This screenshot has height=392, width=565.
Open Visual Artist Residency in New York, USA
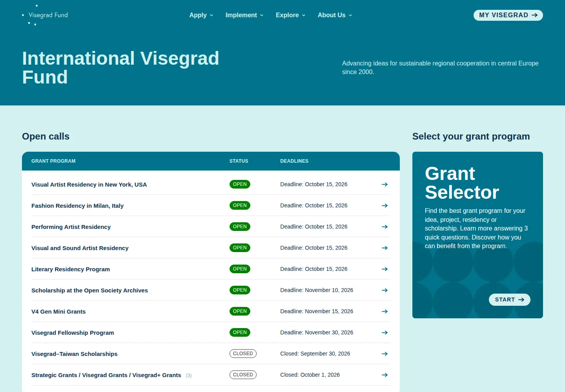[89, 185]
